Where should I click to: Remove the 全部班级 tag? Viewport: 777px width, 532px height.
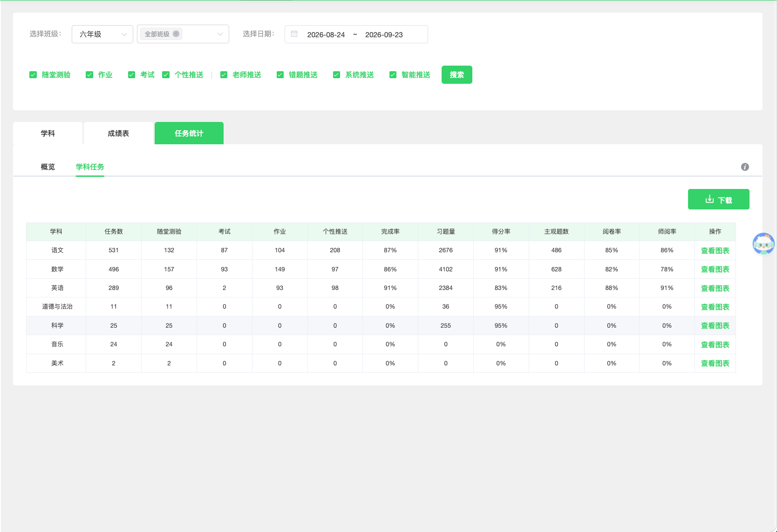point(176,34)
